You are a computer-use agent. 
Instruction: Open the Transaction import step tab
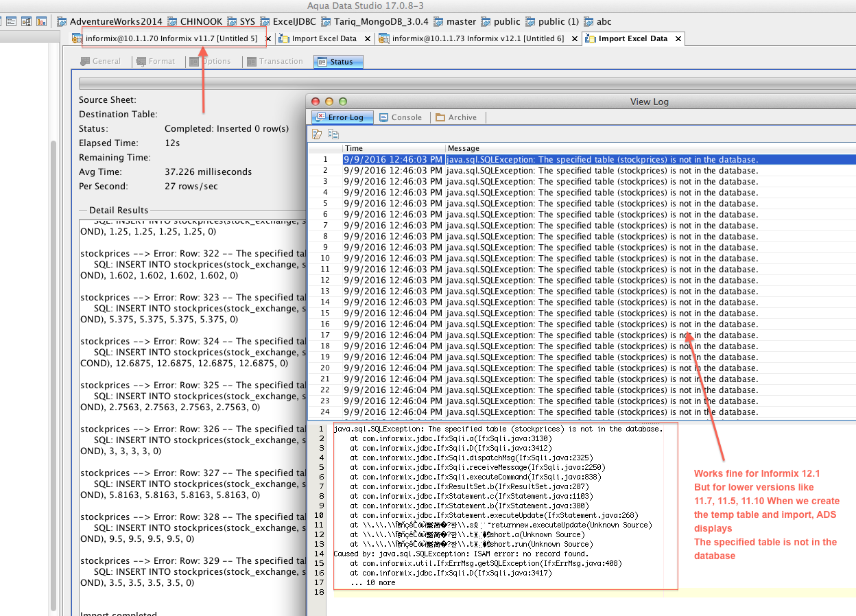click(274, 61)
